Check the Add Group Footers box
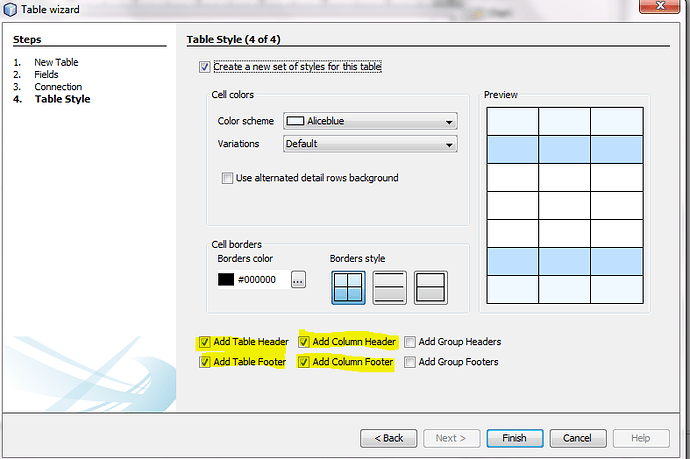Screen dimensions: 690x459 pos(410,362)
